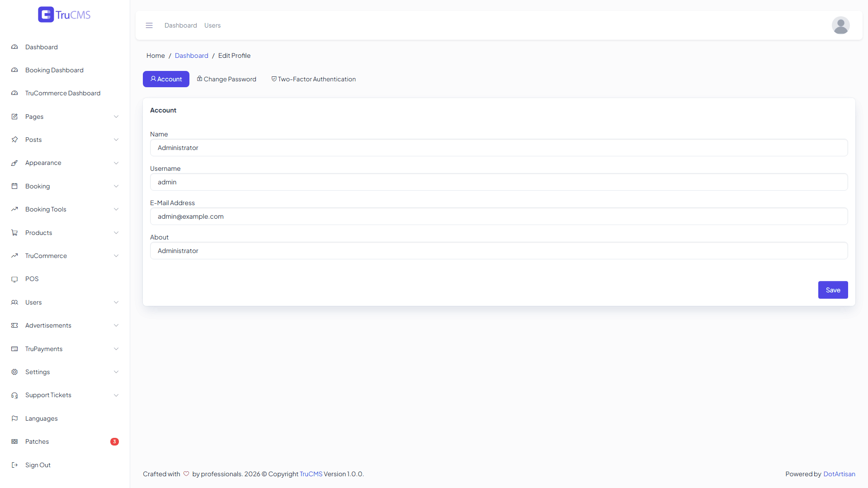This screenshot has width=868, height=488.
Task: Expand the Posts menu chevron
Action: [116, 140]
